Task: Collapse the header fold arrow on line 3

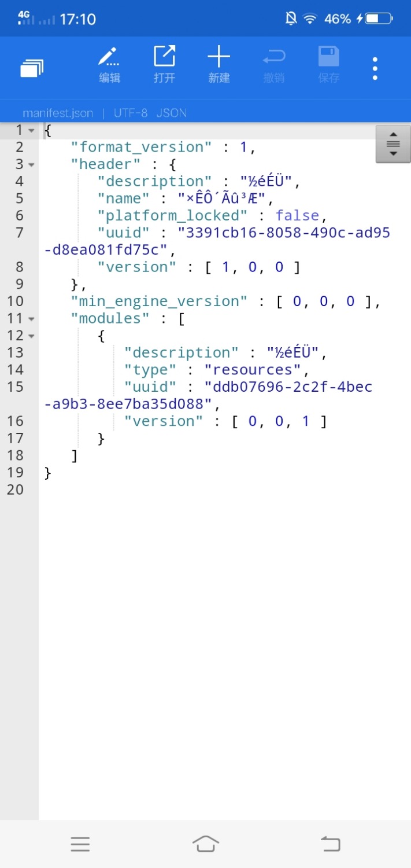Action: point(31,165)
